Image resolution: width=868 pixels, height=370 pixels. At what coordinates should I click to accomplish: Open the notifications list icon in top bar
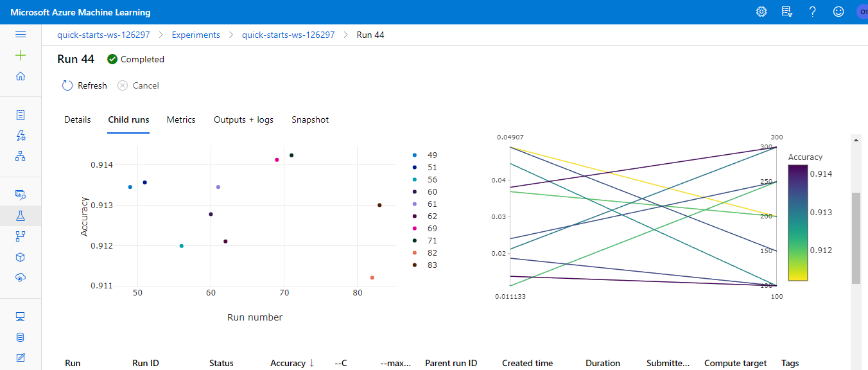(786, 12)
